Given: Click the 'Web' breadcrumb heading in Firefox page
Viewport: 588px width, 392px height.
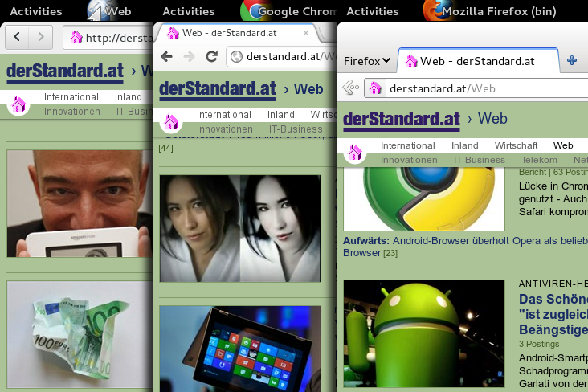Looking at the screenshot, I should tap(492, 119).
